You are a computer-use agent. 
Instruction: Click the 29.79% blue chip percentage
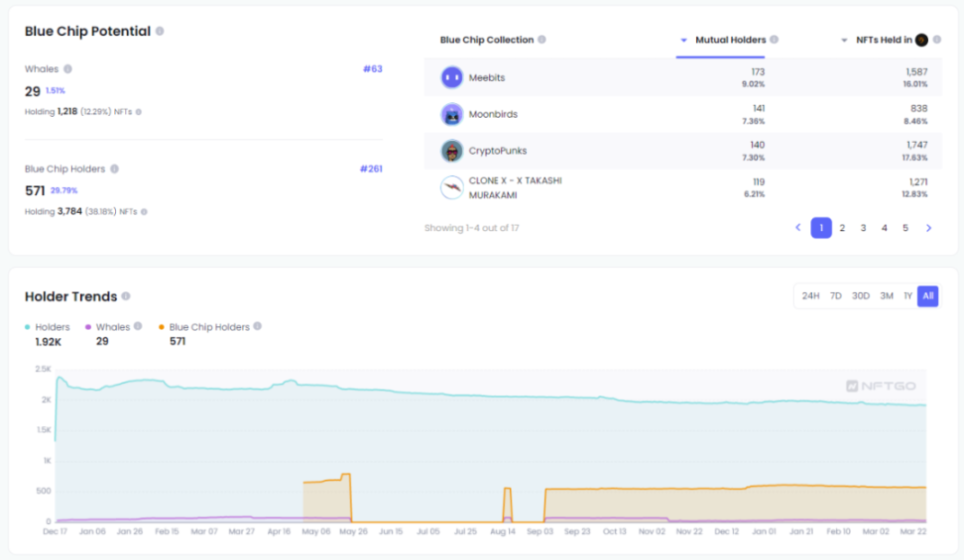[63, 190]
